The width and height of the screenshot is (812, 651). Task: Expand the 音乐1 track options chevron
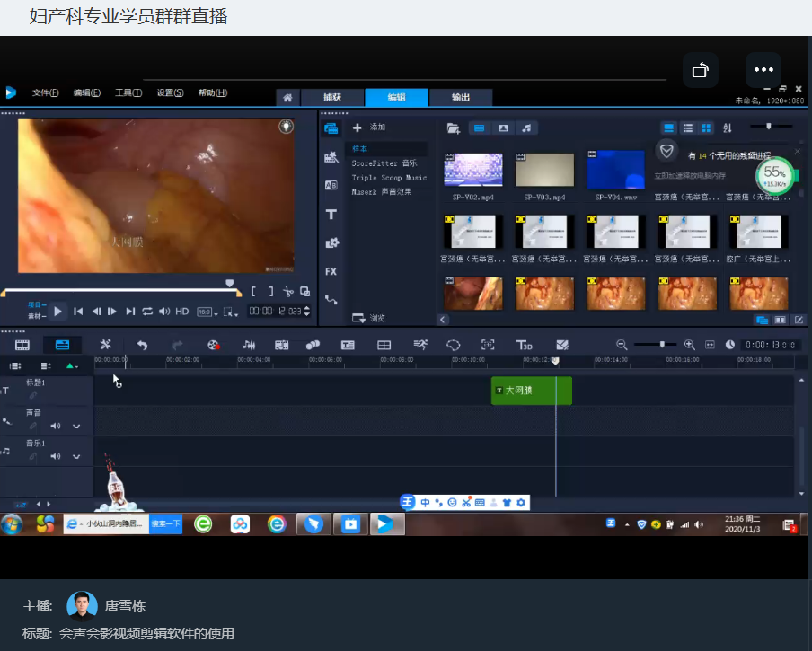point(76,456)
